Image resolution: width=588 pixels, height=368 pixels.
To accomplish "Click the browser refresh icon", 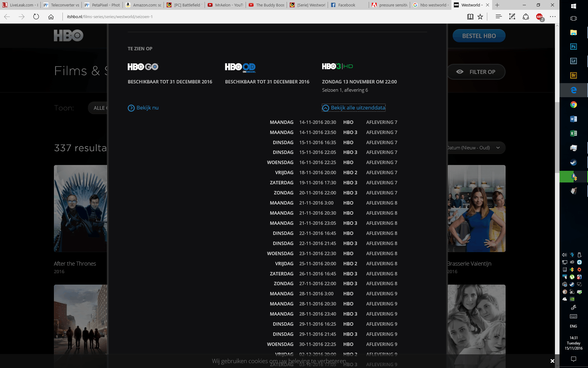I will coord(36,17).
